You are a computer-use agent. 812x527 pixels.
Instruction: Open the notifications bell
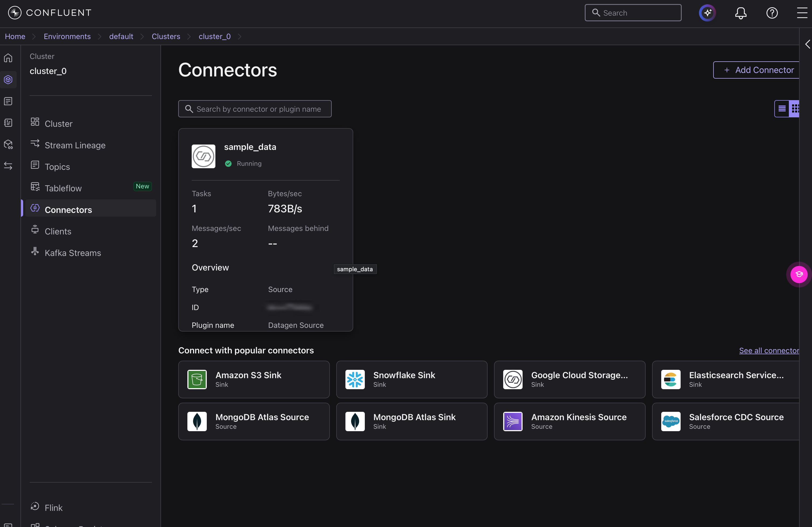741,13
